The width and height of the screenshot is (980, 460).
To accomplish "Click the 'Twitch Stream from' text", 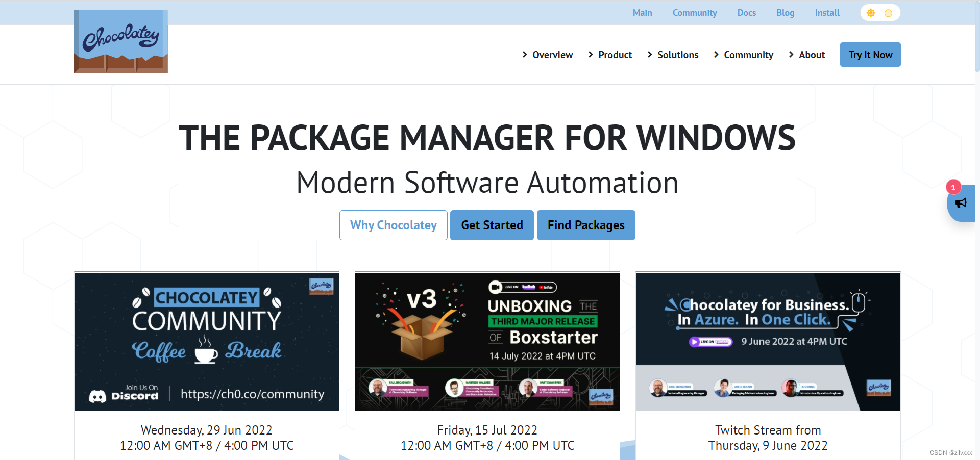I will pyautogui.click(x=768, y=430).
